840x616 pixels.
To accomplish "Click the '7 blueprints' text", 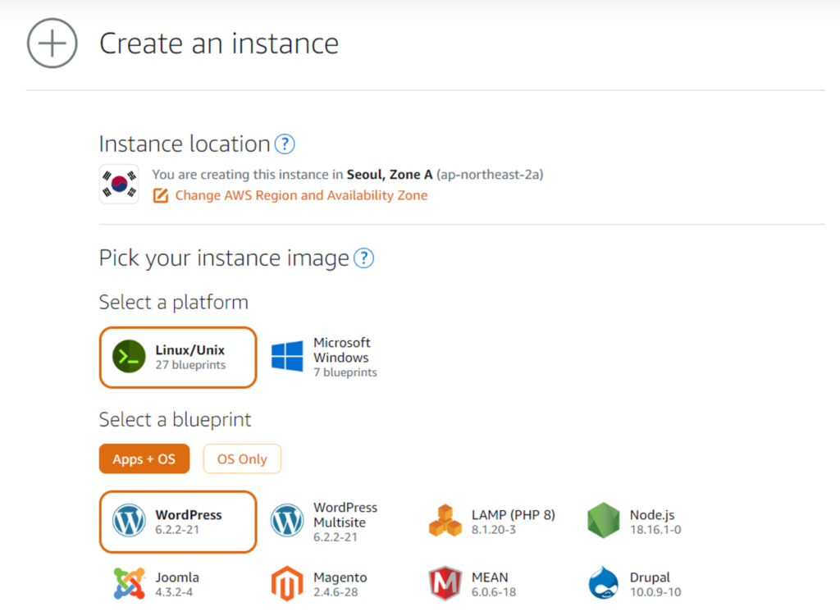I will coord(345,372).
